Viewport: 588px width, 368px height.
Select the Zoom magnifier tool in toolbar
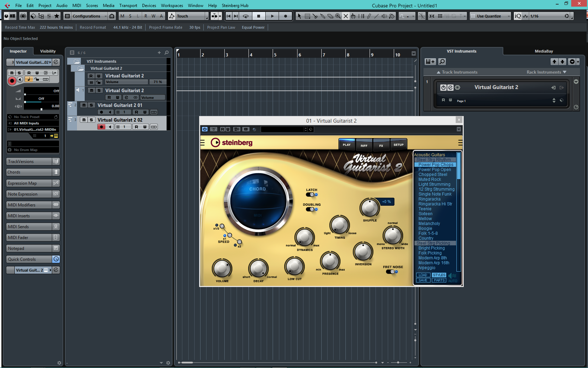click(338, 16)
